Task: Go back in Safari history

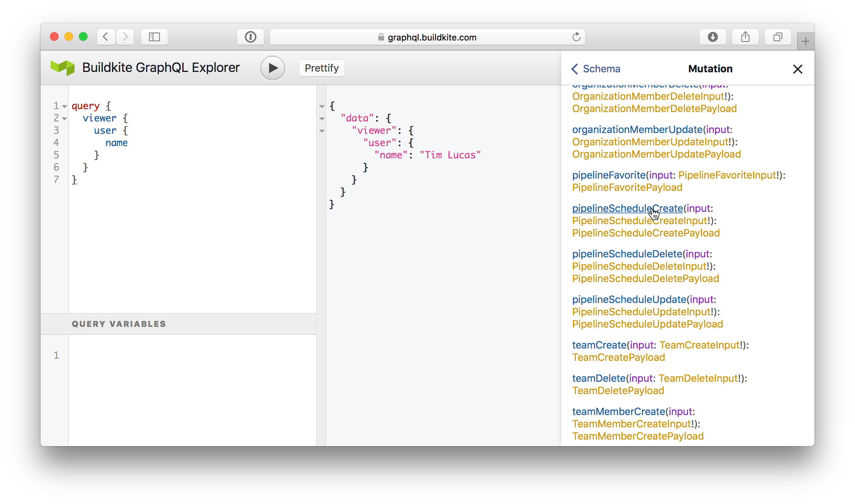Action: click(106, 37)
